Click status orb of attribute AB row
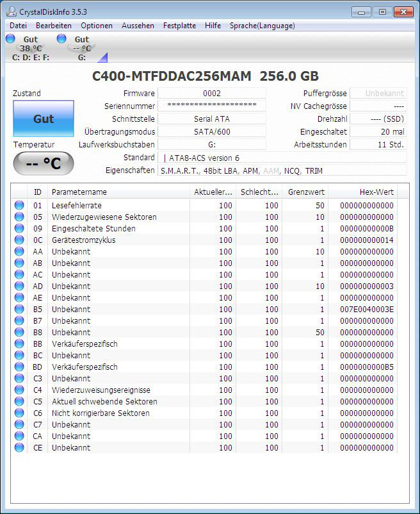Screen dimensions: 420x514 pos(19,263)
